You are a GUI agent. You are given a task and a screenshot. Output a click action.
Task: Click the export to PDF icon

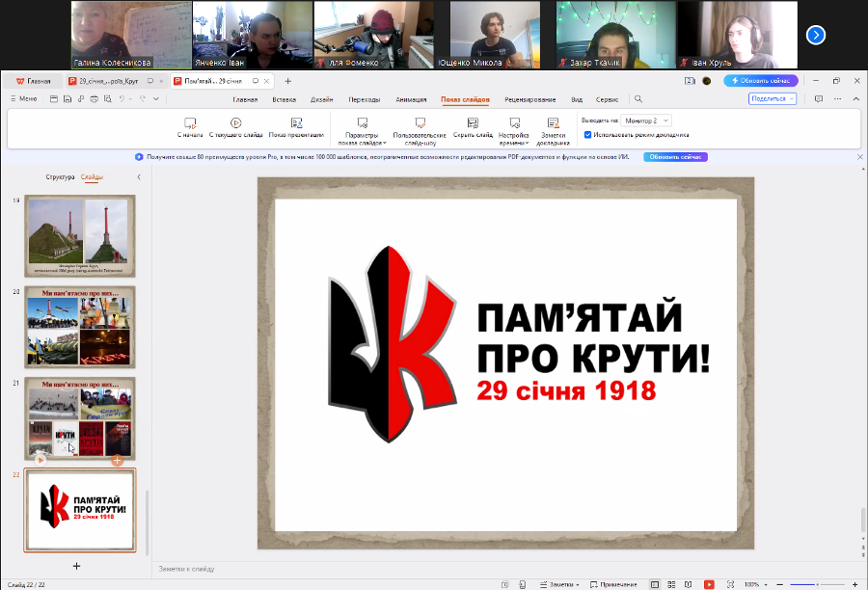81,99
